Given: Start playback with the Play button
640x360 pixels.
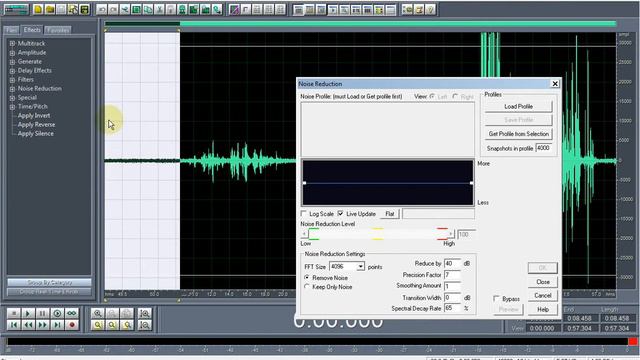Looking at the screenshot, I should (x=28, y=313).
